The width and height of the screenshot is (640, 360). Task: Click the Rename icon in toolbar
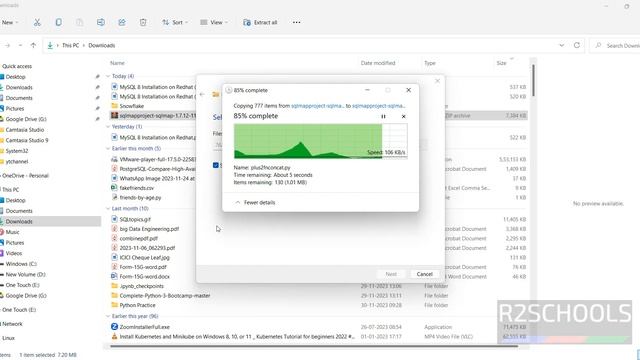click(101, 22)
